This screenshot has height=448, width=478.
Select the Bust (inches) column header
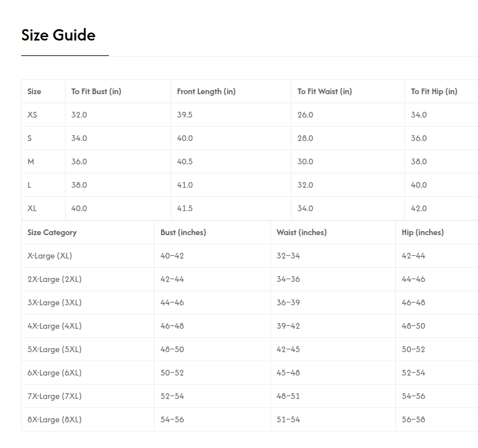pyautogui.click(x=183, y=232)
